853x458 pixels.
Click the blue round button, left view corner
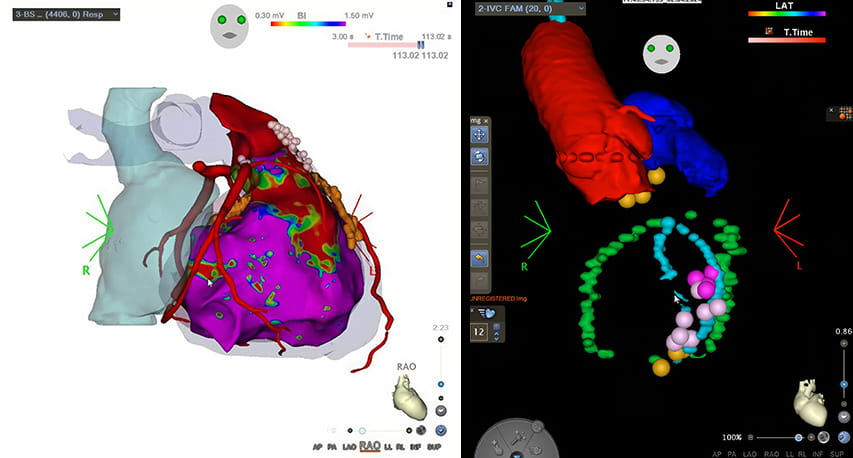(x=441, y=430)
